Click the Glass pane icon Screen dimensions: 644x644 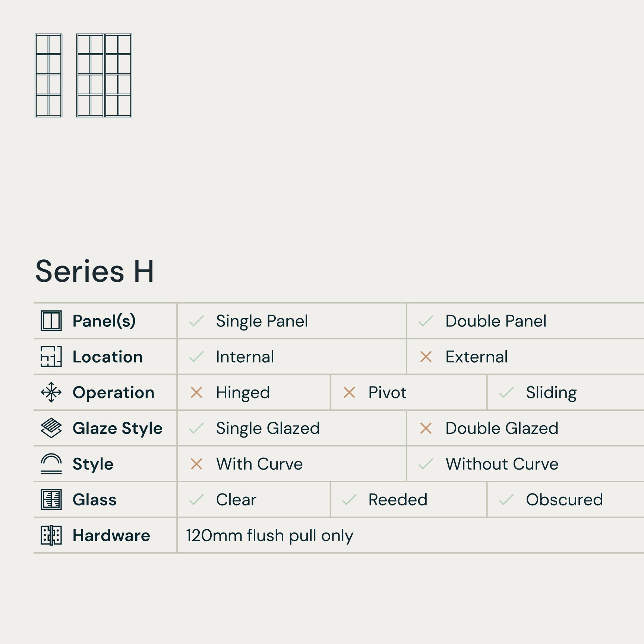(51, 499)
